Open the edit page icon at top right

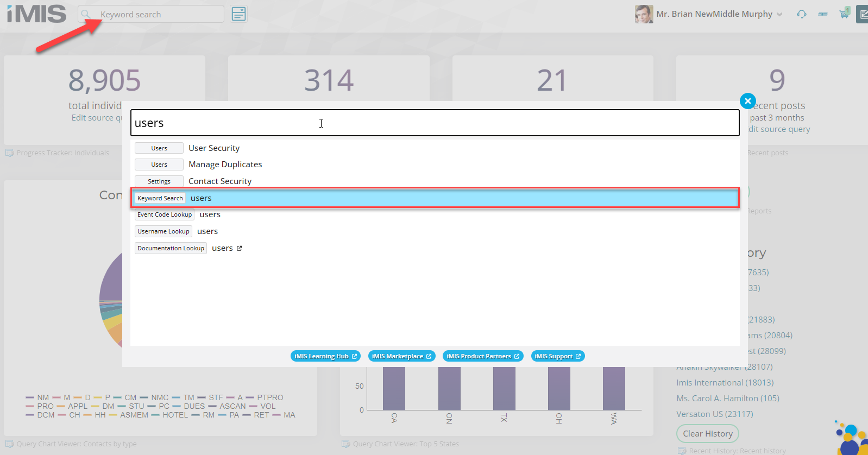(x=862, y=14)
